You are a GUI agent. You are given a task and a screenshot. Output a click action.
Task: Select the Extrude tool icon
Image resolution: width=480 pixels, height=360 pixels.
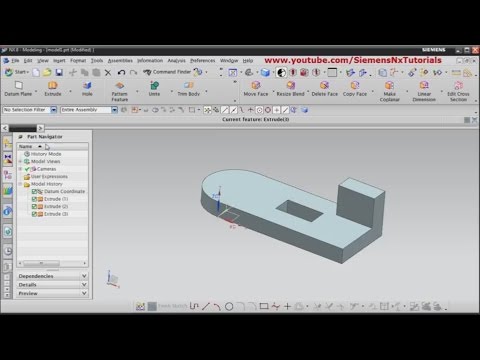click(x=53, y=86)
